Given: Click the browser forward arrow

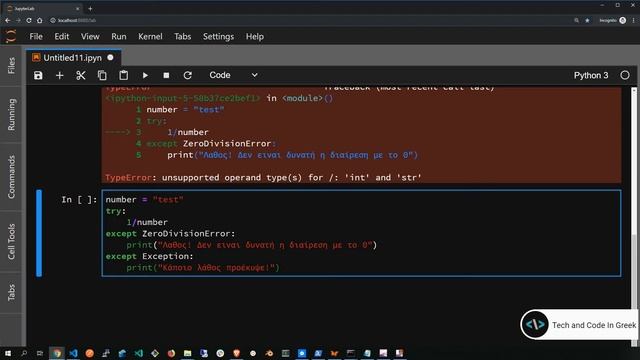Looking at the screenshot, I should (18, 20).
